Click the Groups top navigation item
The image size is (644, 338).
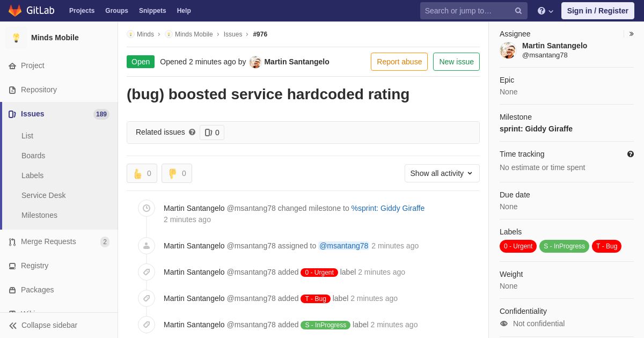[116, 11]
